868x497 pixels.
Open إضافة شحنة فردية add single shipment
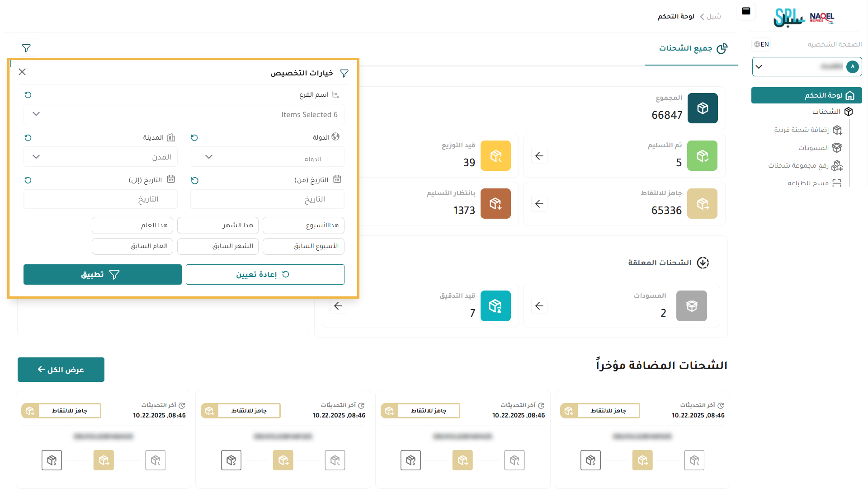click(808, 130)
